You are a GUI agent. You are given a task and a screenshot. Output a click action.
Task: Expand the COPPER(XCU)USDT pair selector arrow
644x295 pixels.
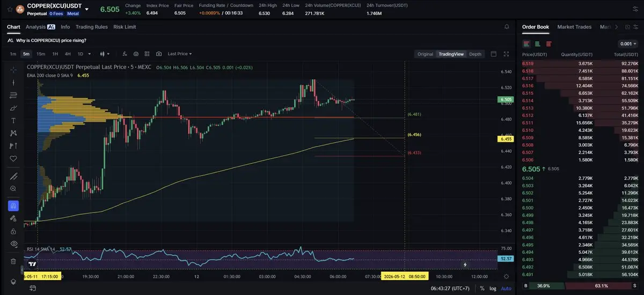coord(87,9)
